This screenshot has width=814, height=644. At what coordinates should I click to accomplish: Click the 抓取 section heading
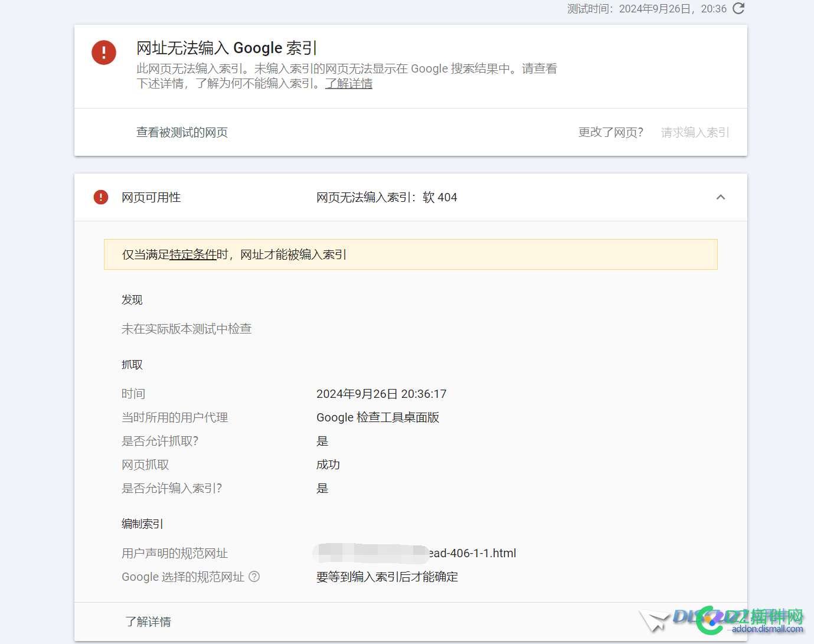pos(132,365)
